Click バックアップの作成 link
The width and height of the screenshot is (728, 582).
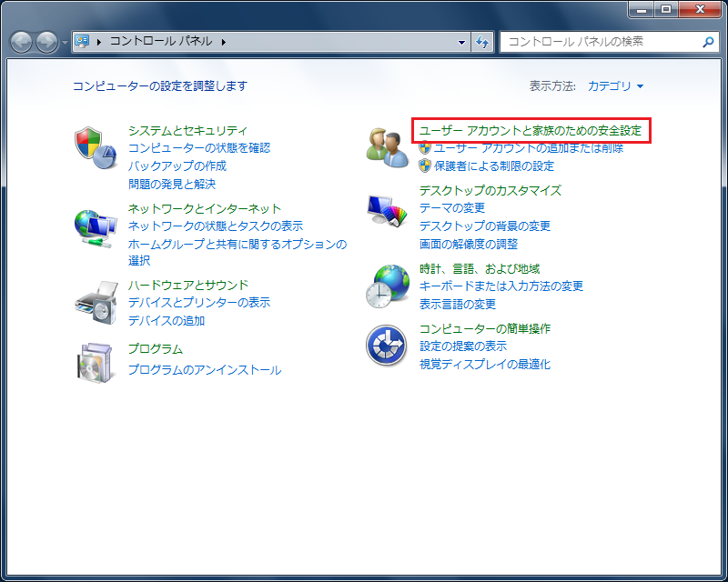coord(177,166)
